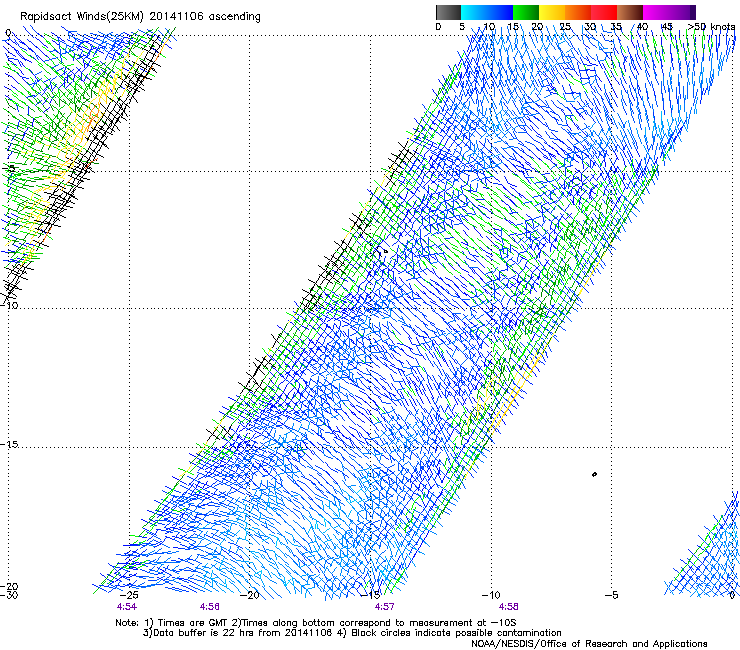The width and height of the screenshot is (740, 650).
Task: Click the longitude axis label "-20"
Action: pos(250,595)
